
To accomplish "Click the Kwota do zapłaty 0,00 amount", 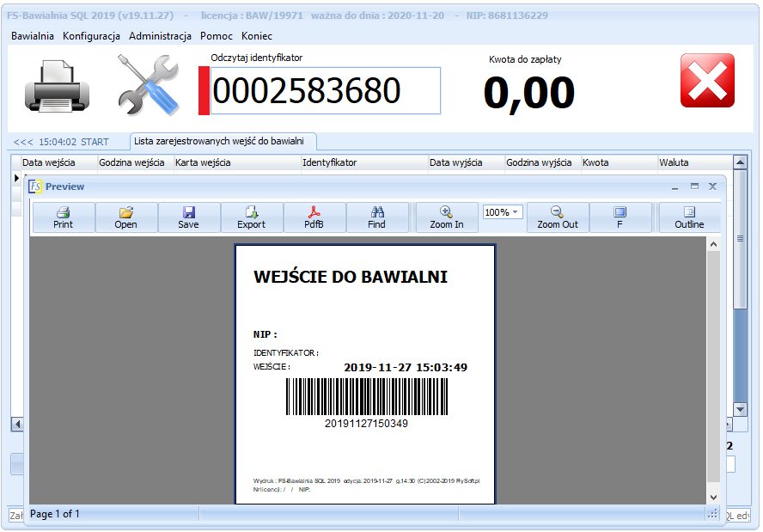I will point(529,93).
